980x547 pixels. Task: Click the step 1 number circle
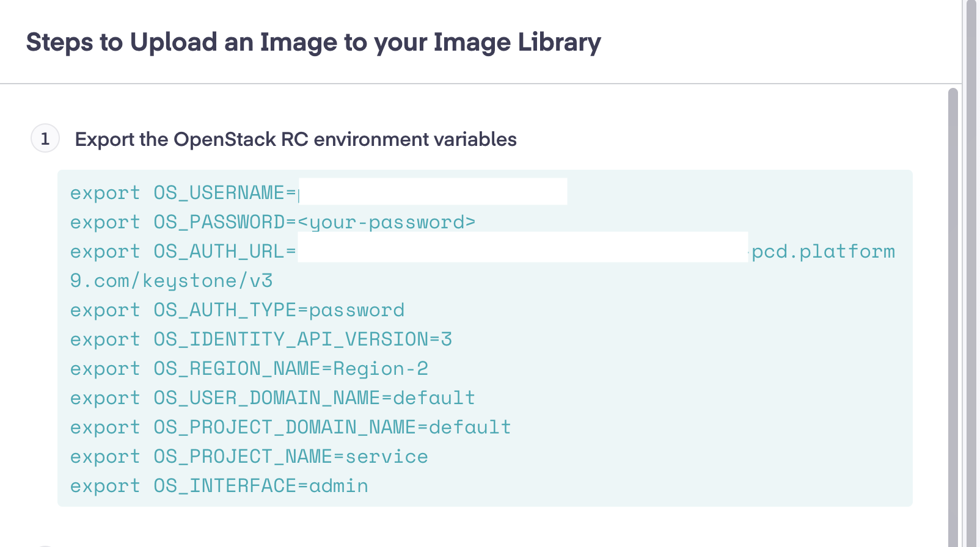[45, 139]
